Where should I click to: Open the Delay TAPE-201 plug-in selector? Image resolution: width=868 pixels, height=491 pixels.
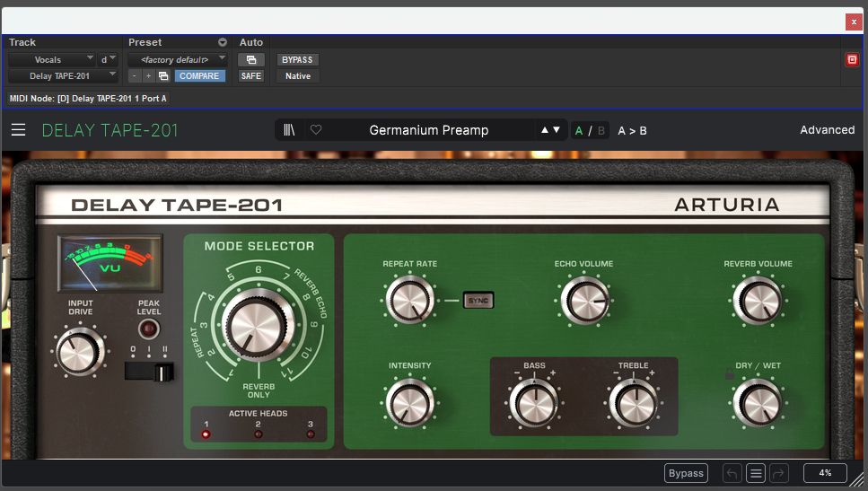click(63, 75)
